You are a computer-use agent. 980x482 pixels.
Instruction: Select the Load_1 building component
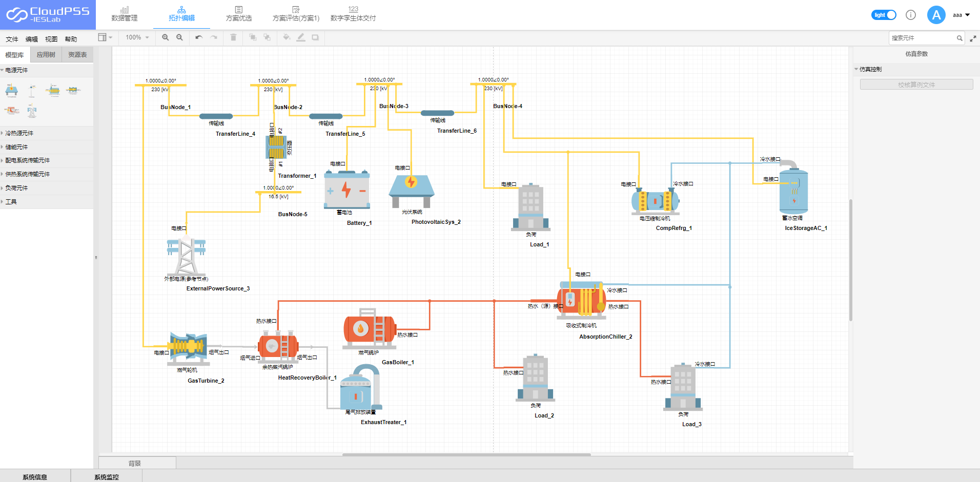tap(531, 206)
